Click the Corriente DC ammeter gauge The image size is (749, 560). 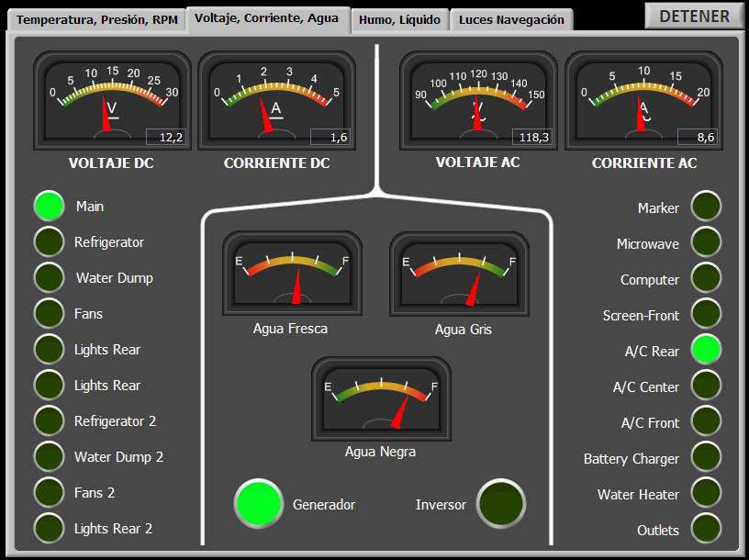pyautogui.click(x=277, y=101)
